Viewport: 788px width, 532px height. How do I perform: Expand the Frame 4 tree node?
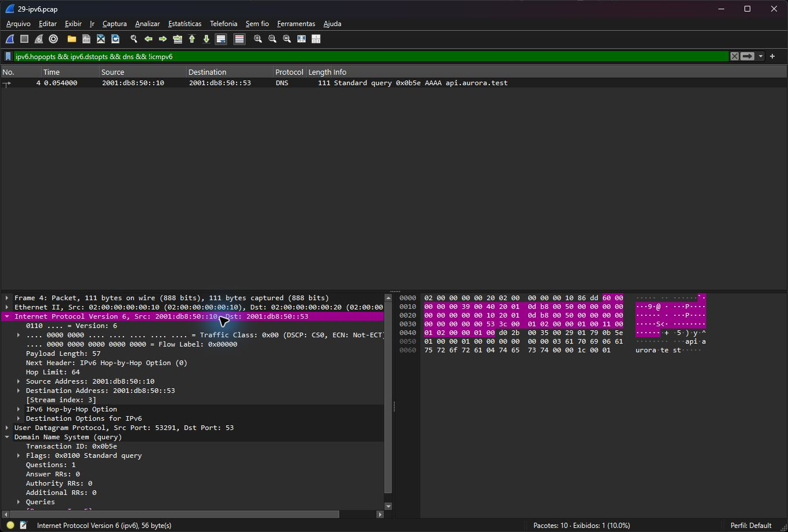[x=7, y=298]
